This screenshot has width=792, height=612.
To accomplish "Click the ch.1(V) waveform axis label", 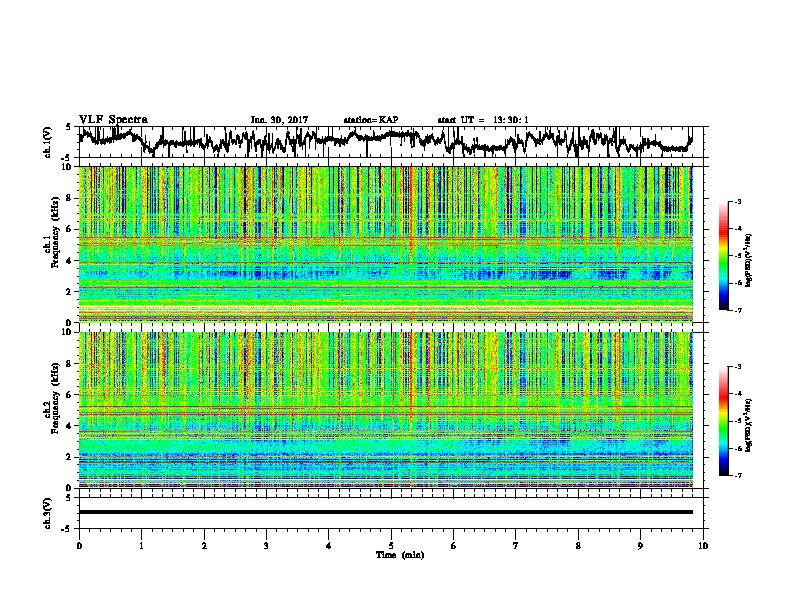I will pos(48,142).
